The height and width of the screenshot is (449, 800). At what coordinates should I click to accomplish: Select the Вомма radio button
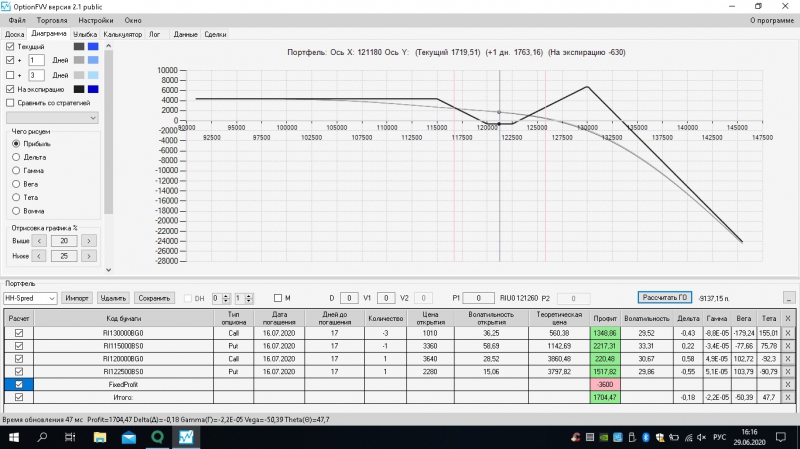coord(16,211)
